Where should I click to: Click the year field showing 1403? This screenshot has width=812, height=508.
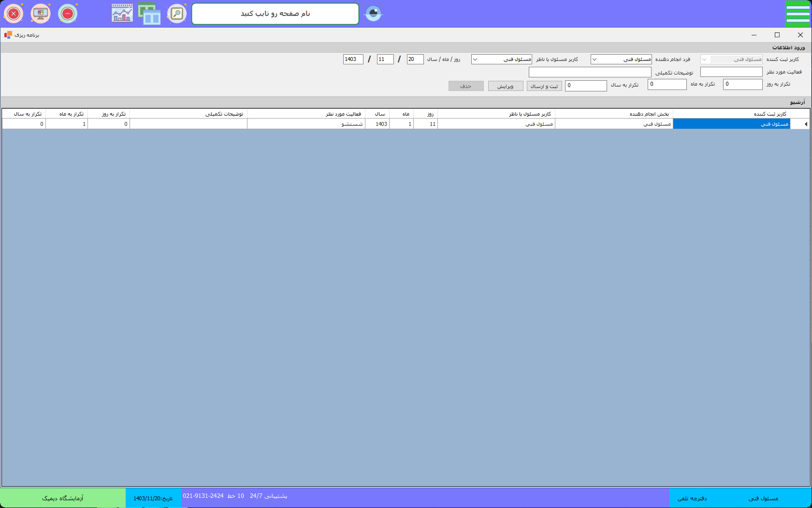[353, 59]
